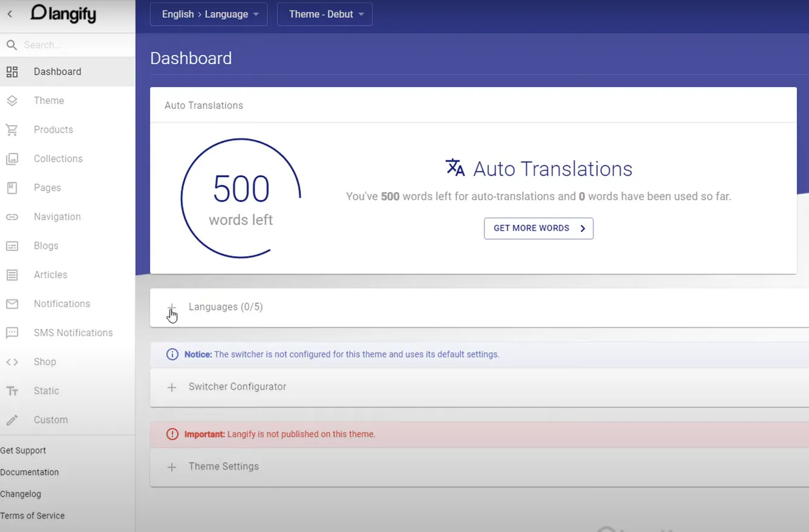The width and height of the screenshot is (809, 532).
Task: Select Notifications in the sidebar
Action: (x=67, y=304)
